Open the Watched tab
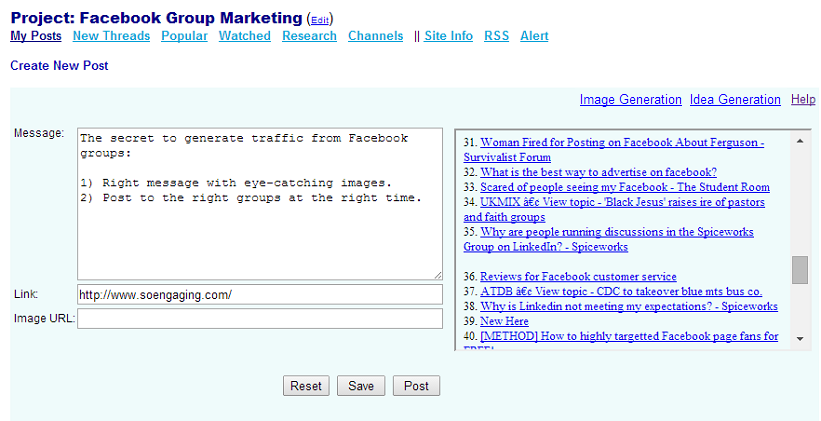This screenshot has width=821, height=421. (245, 36)
